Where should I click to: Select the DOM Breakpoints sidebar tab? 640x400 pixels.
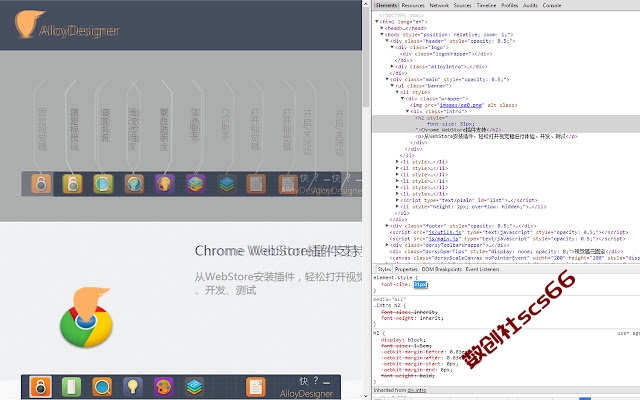point(442,269)
